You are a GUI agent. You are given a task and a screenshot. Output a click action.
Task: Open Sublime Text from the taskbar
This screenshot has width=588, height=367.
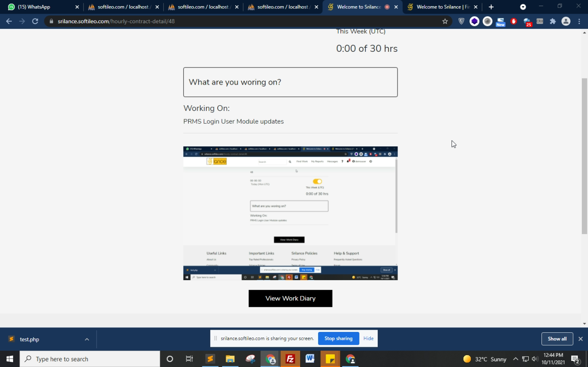[x=210, y=359]
